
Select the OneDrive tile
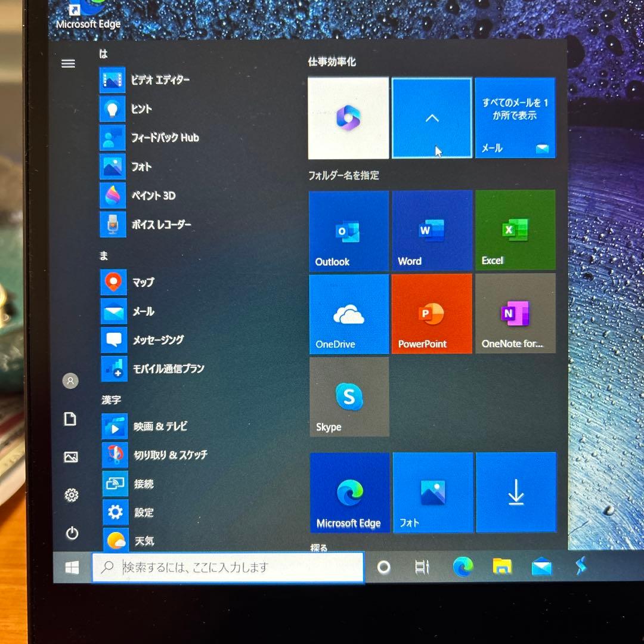click(x=348, y=314)
